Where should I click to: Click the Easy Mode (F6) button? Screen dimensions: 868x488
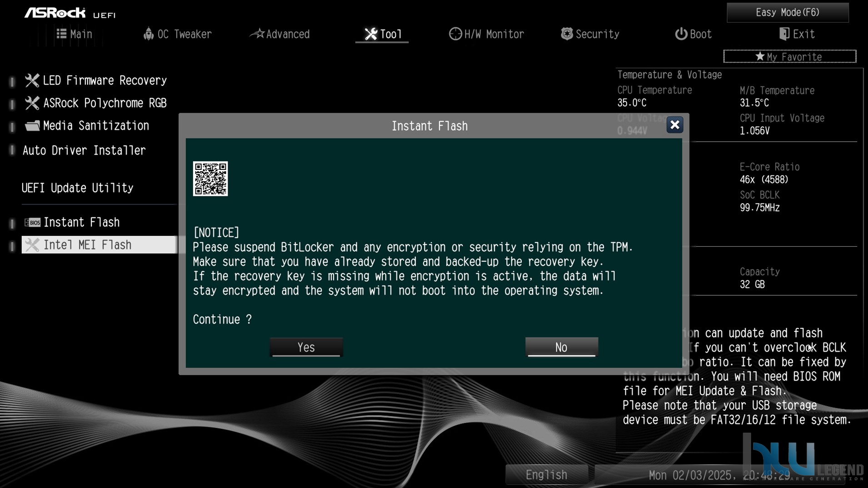click(788, 12)
